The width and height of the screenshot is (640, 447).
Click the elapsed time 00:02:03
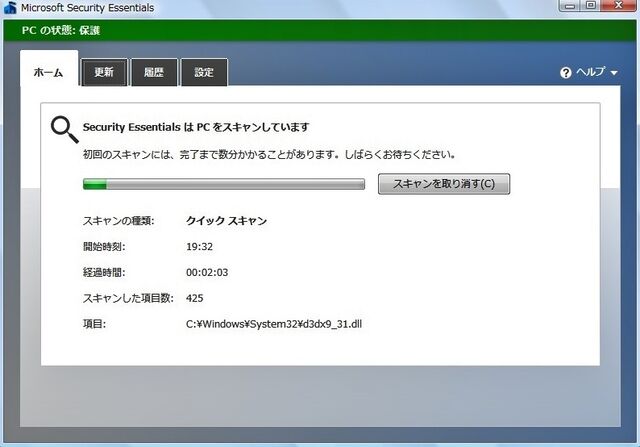click(x=207, y=272)
